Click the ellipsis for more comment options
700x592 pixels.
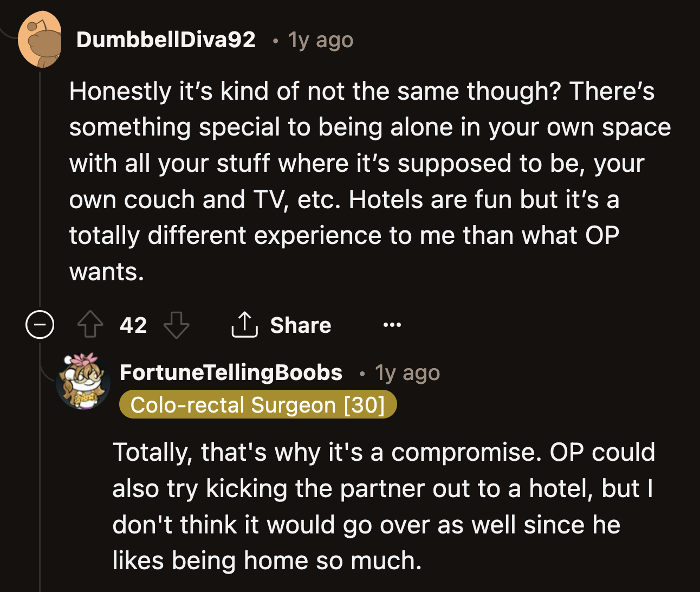coord(392,324)
